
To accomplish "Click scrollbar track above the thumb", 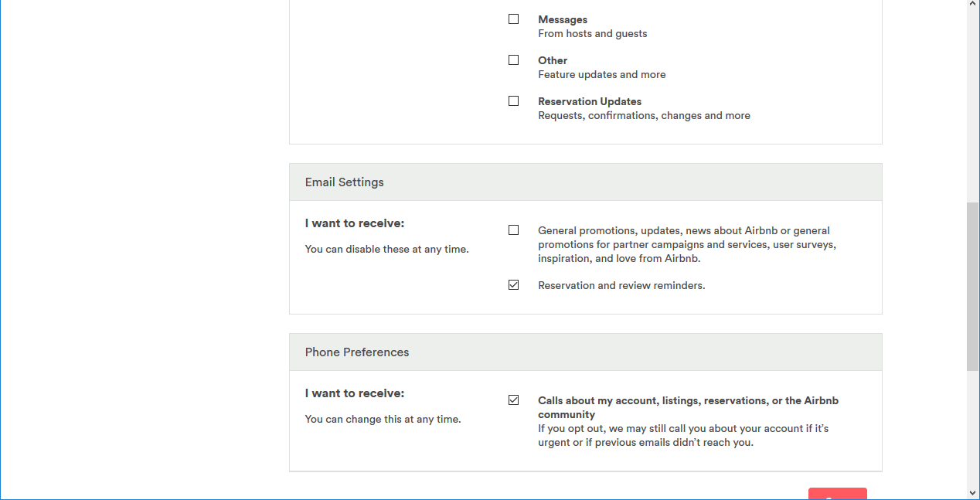I will point(973,100).
